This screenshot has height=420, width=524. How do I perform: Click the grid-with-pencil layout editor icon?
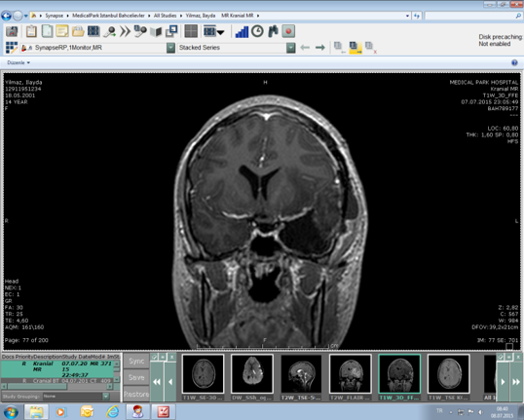(x=12, y=48)
